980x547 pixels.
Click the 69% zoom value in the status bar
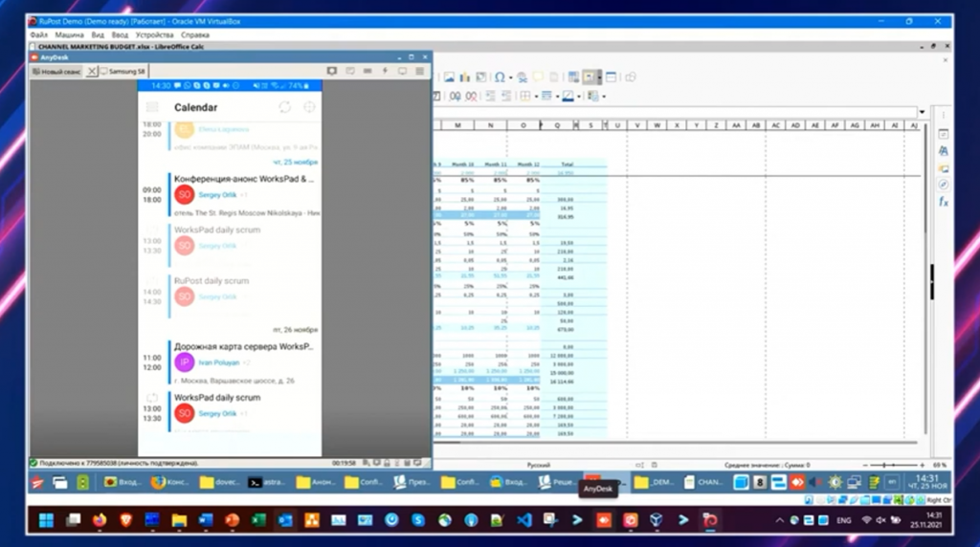click(x=940, y=465)
